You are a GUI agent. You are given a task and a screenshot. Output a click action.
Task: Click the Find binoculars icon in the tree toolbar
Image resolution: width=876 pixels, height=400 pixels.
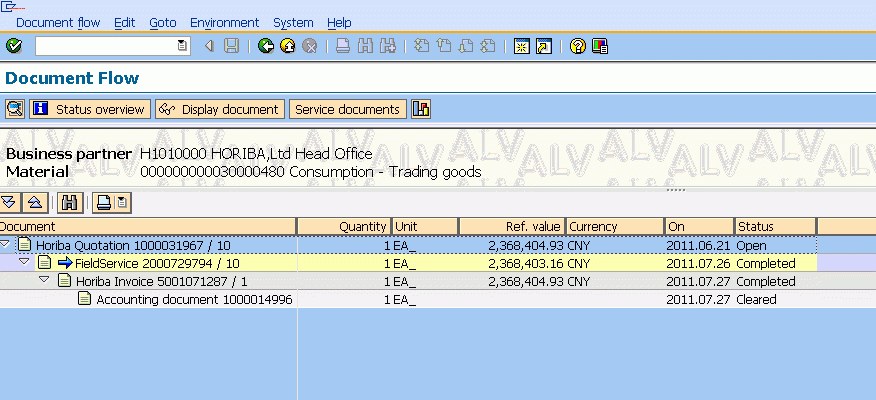click(70, 202)
